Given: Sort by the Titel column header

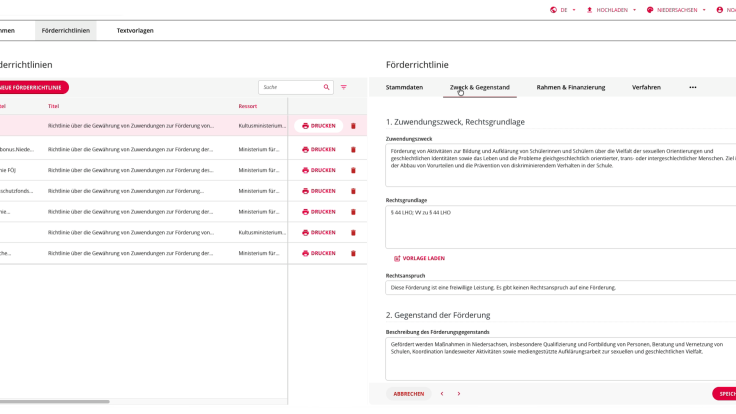Looking at the screenshot, I should pos(54,106).
